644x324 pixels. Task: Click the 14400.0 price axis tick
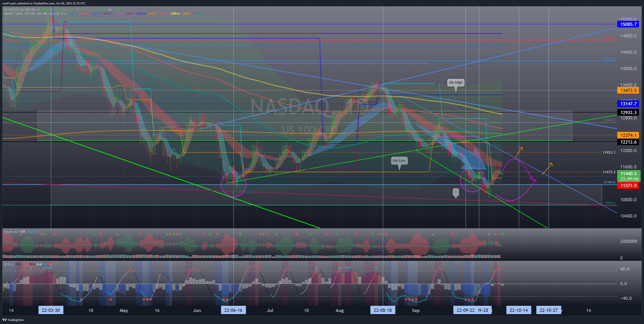click(628, 52)
